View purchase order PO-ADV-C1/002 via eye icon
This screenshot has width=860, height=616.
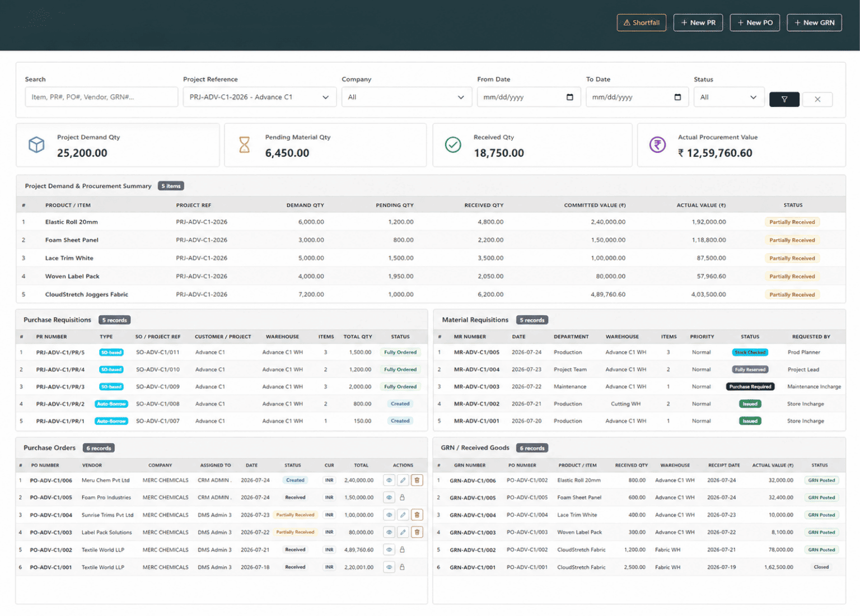(389, 549)
